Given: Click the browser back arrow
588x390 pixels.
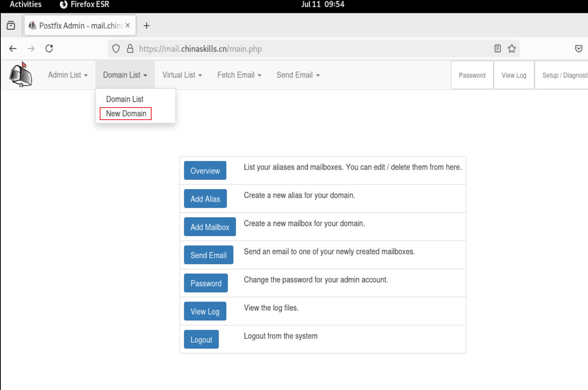Looking at the screenshot, I should (13, 48).
